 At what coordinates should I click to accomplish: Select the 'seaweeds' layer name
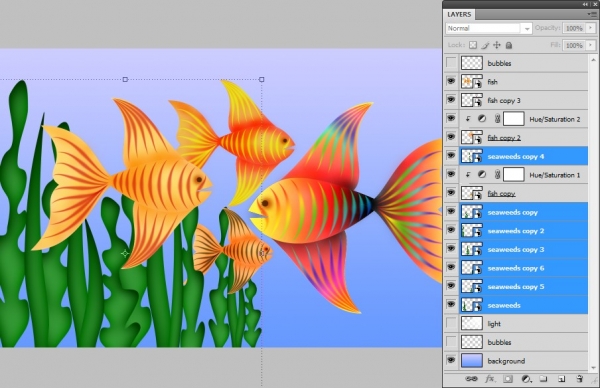click(x=504, y=305)
